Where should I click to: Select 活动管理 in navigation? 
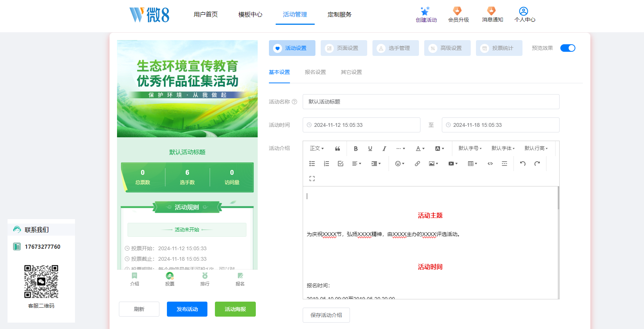pyautogui.click(x=295, y=15)
